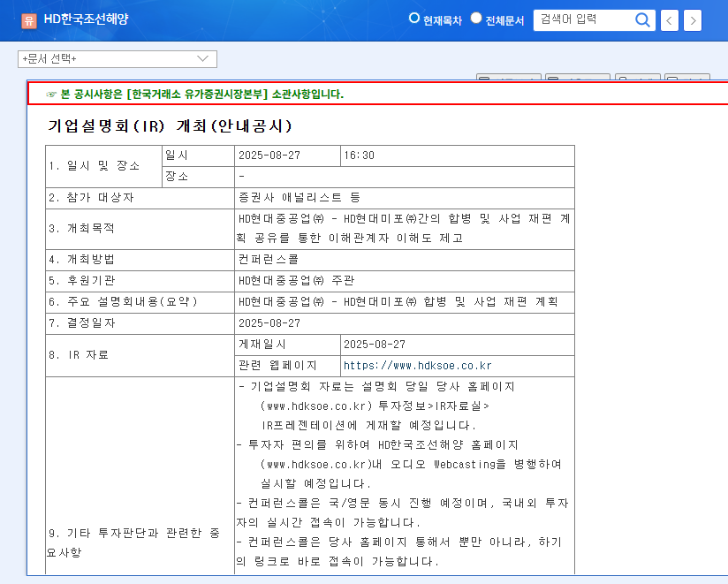
Task: Select the 현재목차 radio option
Action: pos(413,18)
